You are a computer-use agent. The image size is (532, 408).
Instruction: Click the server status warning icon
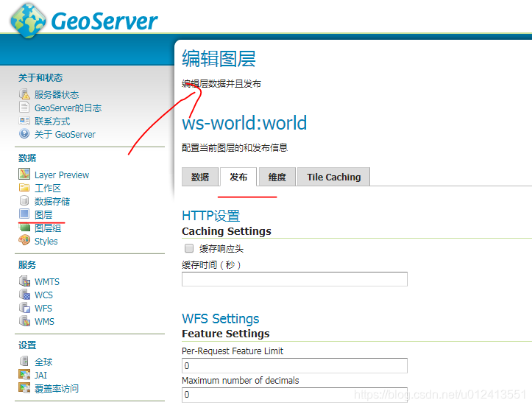[x=24, y=94]
